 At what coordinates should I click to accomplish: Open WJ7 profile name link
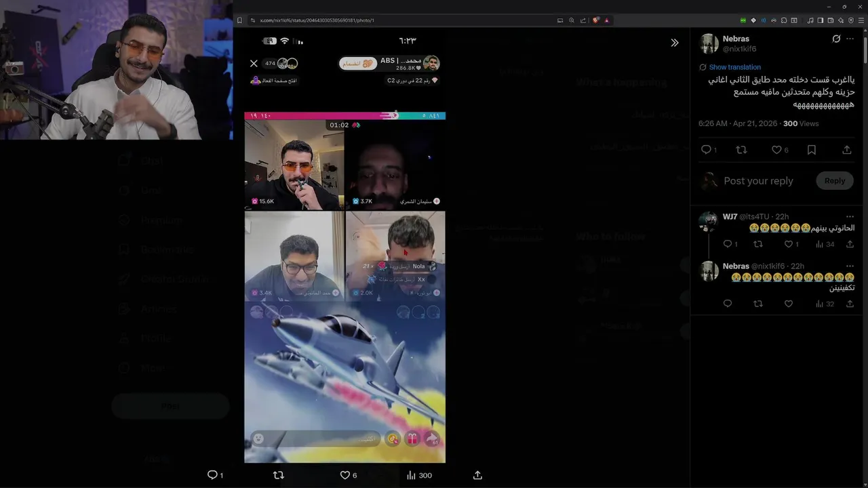pyautogui.click(x=730, y=217)
